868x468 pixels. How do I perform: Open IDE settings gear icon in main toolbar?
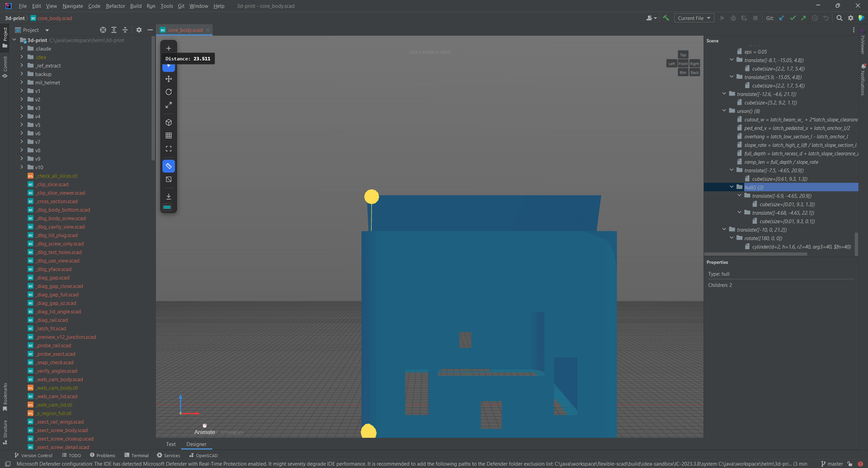[x=851, y=18]
